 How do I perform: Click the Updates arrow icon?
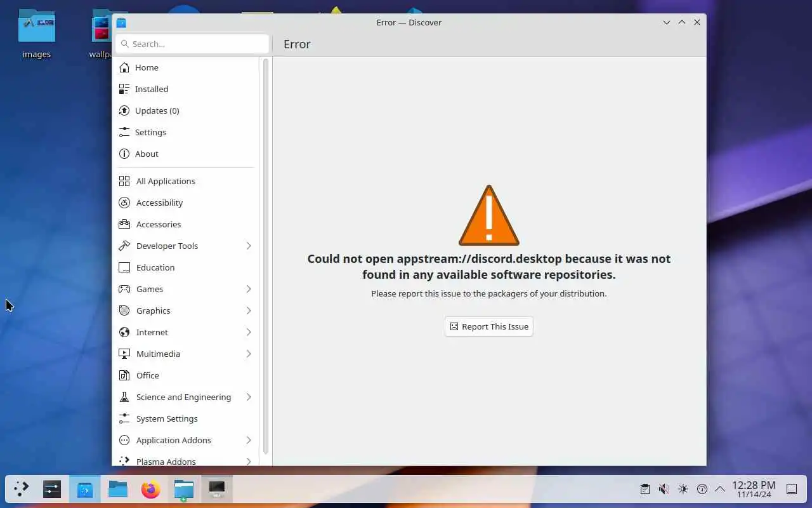tap(124, 110)
